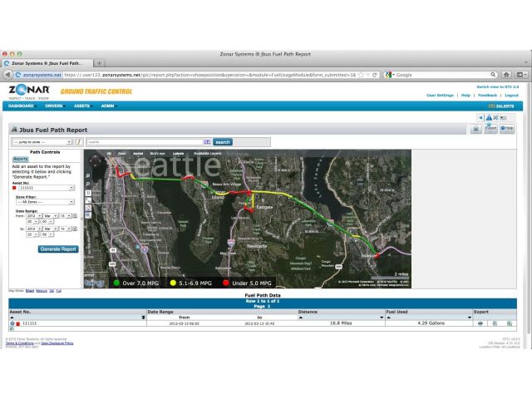Select the Reports tab in Path Controls
532x399 pixels.
[x=20, y=159]
